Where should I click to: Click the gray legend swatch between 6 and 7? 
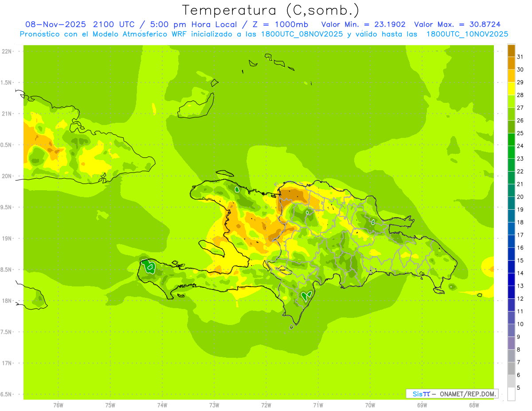[512, 368]
